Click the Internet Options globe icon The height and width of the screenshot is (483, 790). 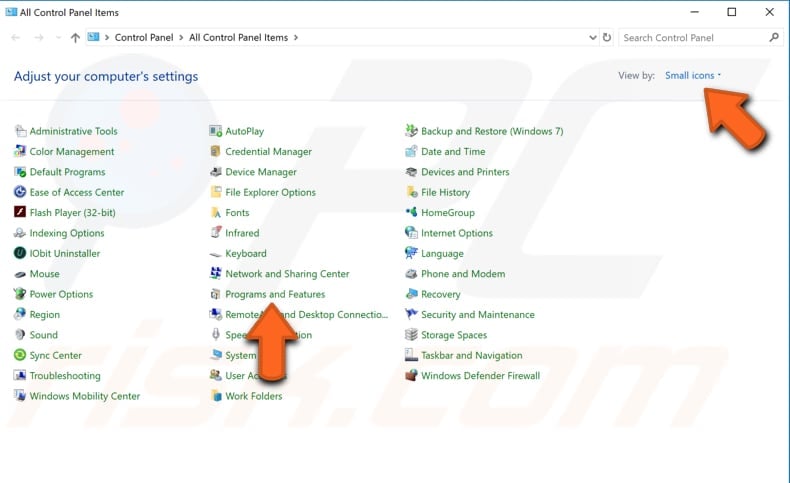411,233
